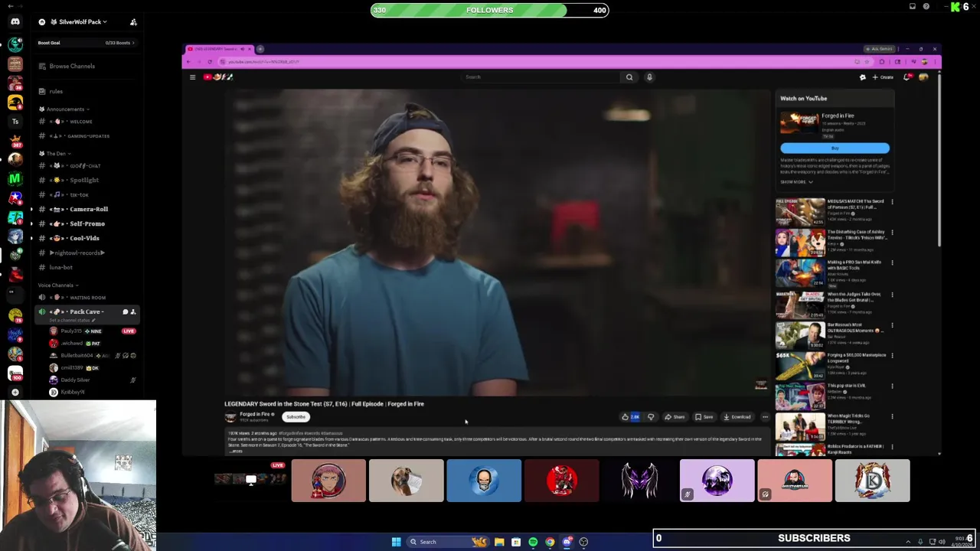Open the green M server icon
Image resolution: width=980 pixels, height=551 pixels.
click(x=15, y=179)
